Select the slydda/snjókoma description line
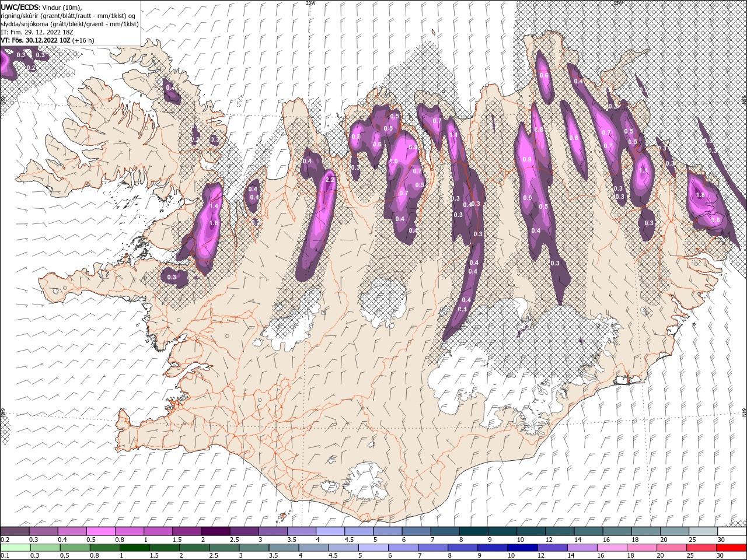The image size is (747, 560). pos(70,24)
